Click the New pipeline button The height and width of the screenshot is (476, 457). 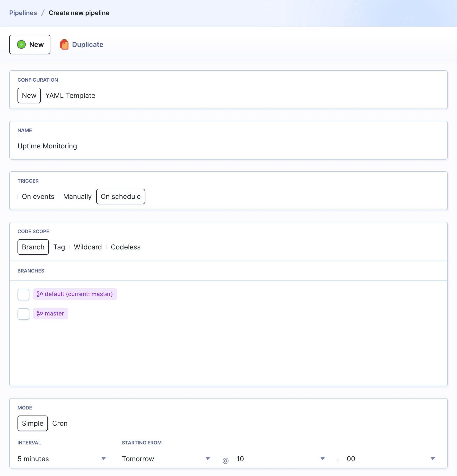[30, 44]
